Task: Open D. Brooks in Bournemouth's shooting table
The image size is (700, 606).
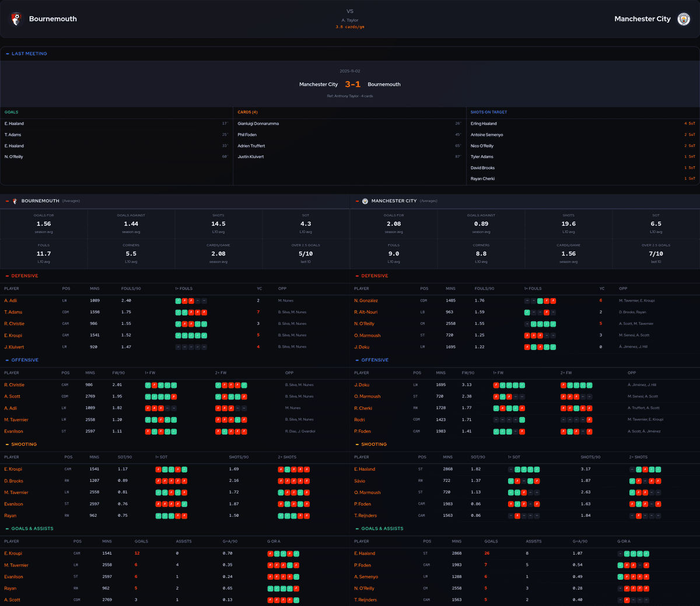Action: pyautogui.click(x=13, y=481)
